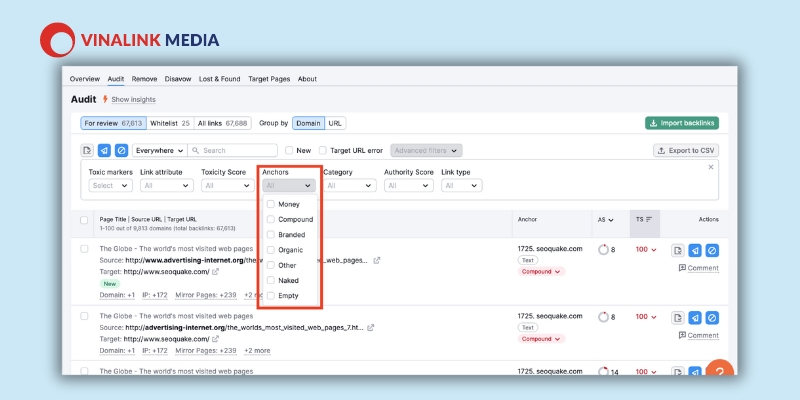Whitelist icon in second row actions

(678, 318)
